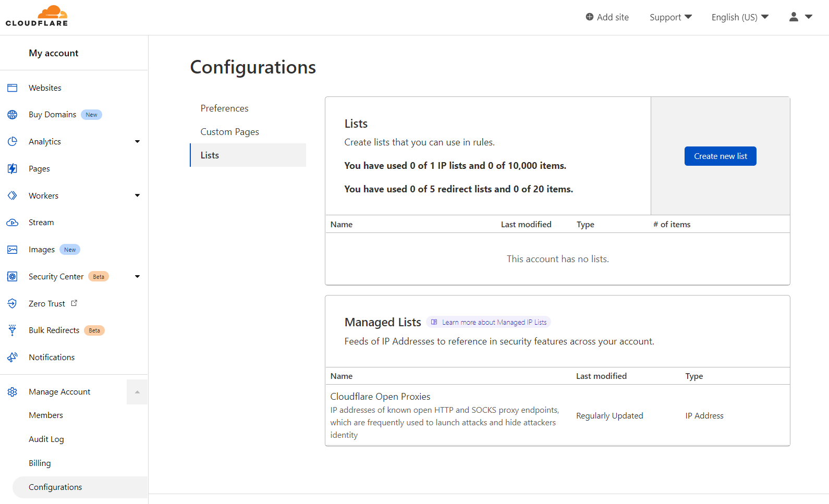Click the Images picture icon
The image size is (829, 504).
coord(13,250)
